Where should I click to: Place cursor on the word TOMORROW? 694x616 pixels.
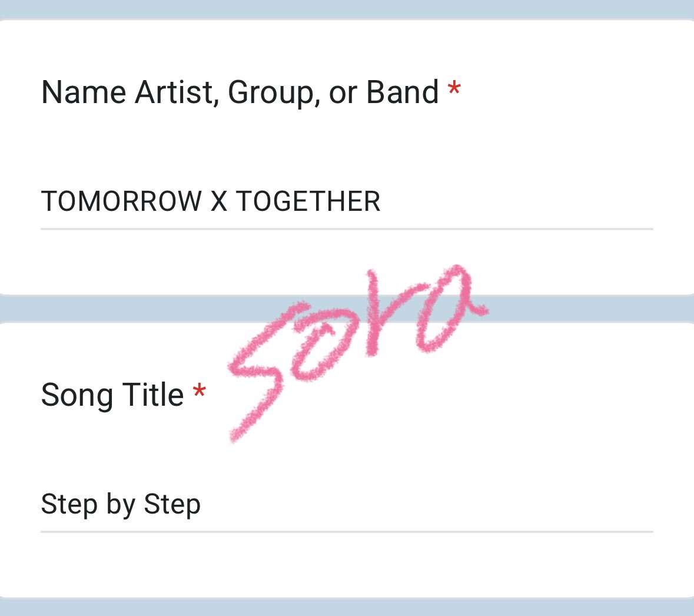pyautogui.click(x=121, y=201)
